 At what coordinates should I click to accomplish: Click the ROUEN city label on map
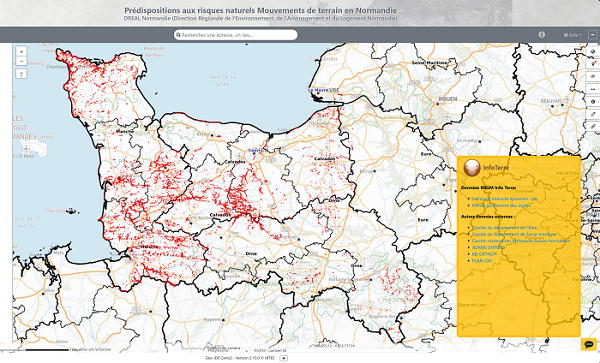click(448, 99)
